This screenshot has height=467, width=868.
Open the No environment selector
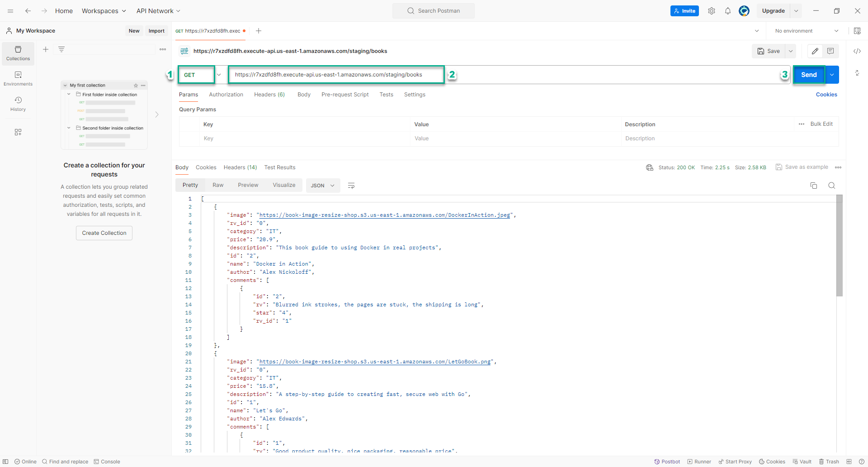(x=807, y=31)
